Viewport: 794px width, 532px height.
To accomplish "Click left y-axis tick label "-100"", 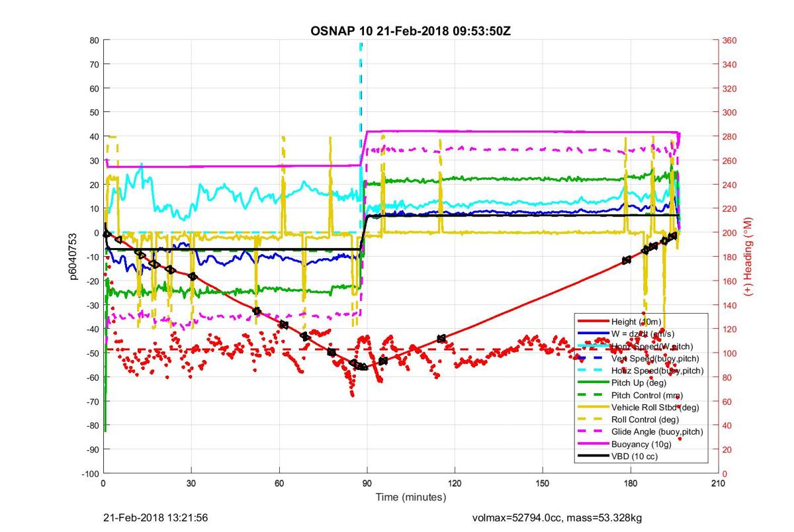I will [91, 474].
